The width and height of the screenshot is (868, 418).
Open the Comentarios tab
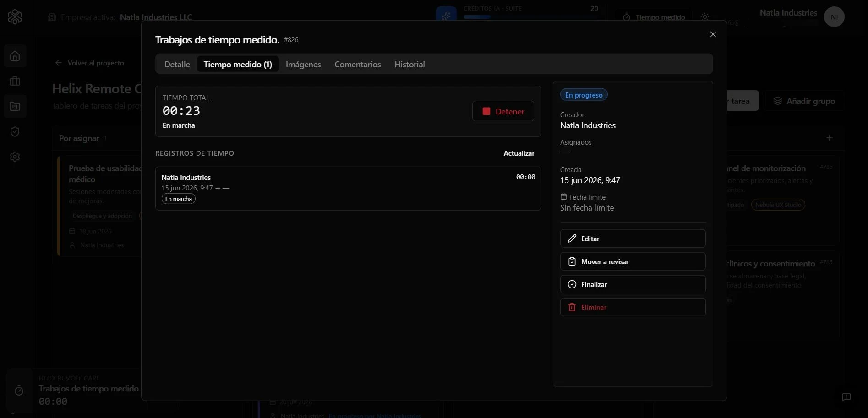(357, 64)
